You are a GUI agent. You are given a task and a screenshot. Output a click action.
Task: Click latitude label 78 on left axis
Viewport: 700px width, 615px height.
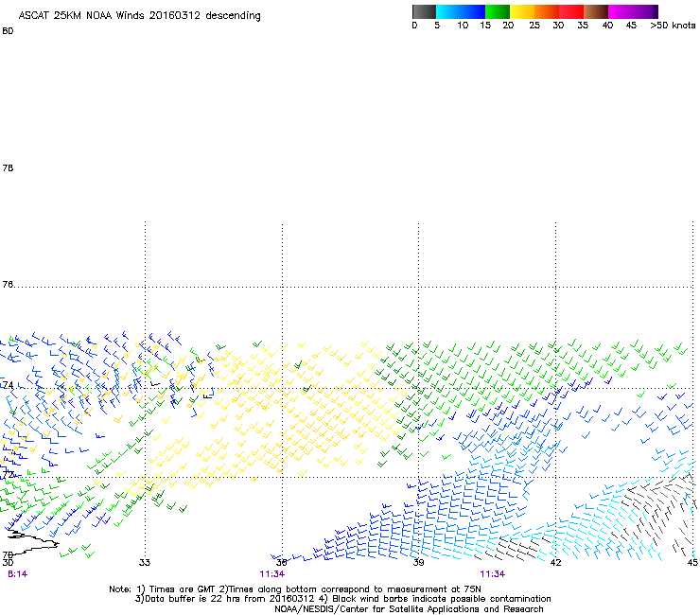[x=8, y=167]
